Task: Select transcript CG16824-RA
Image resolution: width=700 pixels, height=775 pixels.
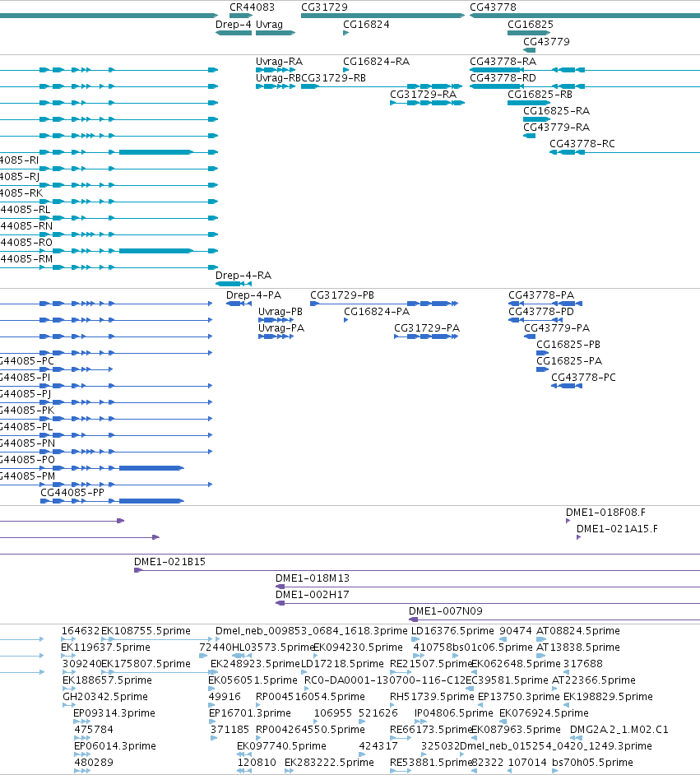Action: [376, 62]
